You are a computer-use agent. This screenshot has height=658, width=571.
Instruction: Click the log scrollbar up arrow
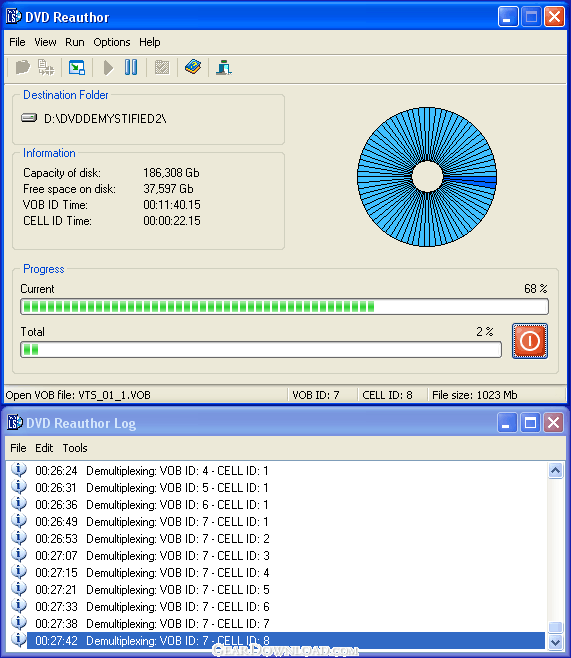(x=555, y=471)
